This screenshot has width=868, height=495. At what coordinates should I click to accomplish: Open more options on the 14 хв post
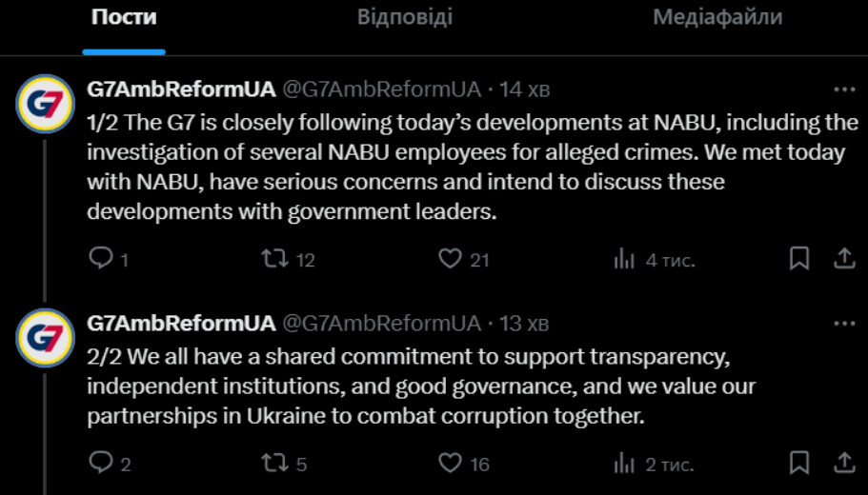pos(844,89)
